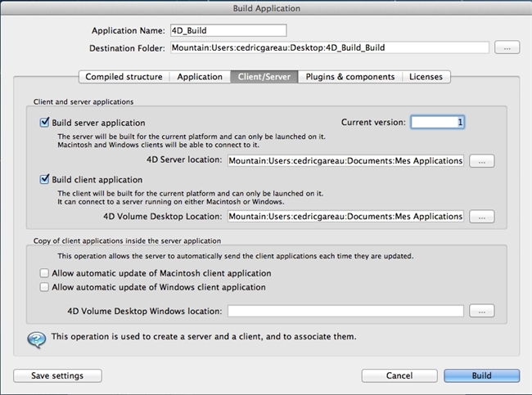Uncheck Build client application
The width and height of the screenshot is (532, 395).
[45, 178]
